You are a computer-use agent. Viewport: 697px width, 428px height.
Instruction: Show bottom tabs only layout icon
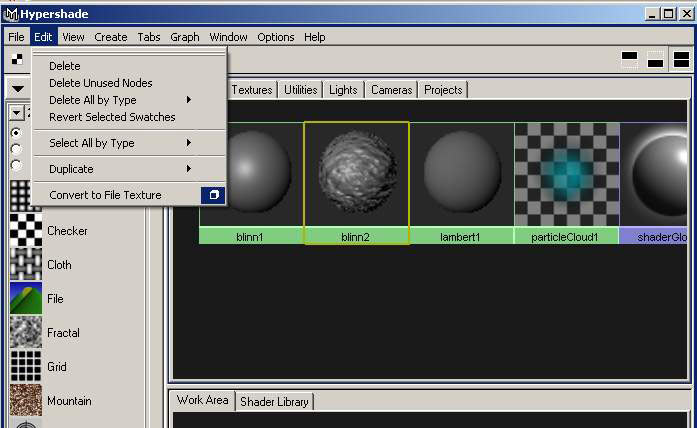655,60
